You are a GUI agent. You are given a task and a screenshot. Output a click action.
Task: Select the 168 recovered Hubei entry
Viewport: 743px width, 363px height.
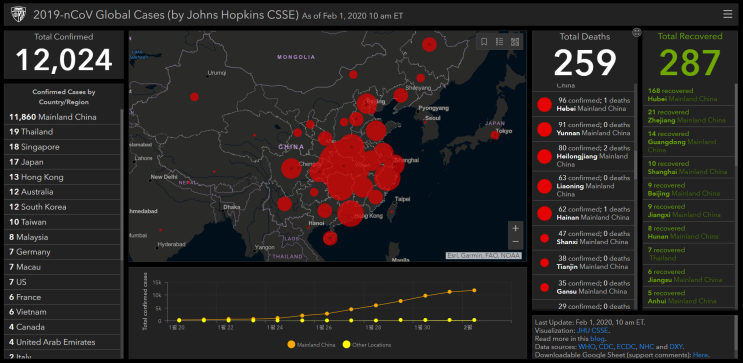click(688, 95)
